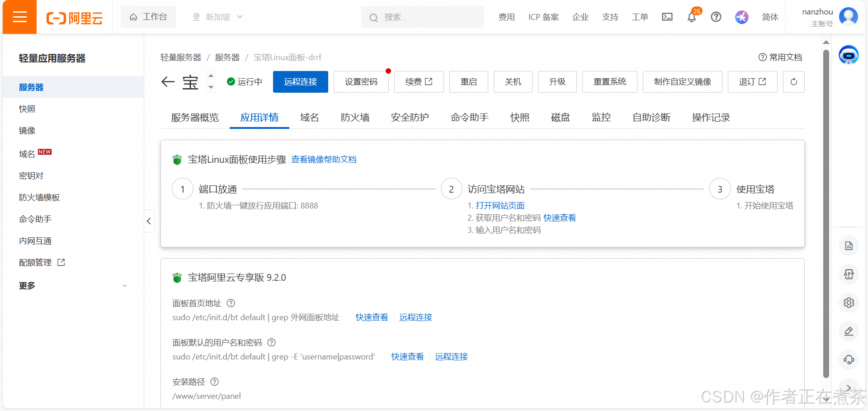The height and width of the screenshot is (411, 868).
Task: Click the edit pencil icon in the right sidebar
Action: [849, 331]
